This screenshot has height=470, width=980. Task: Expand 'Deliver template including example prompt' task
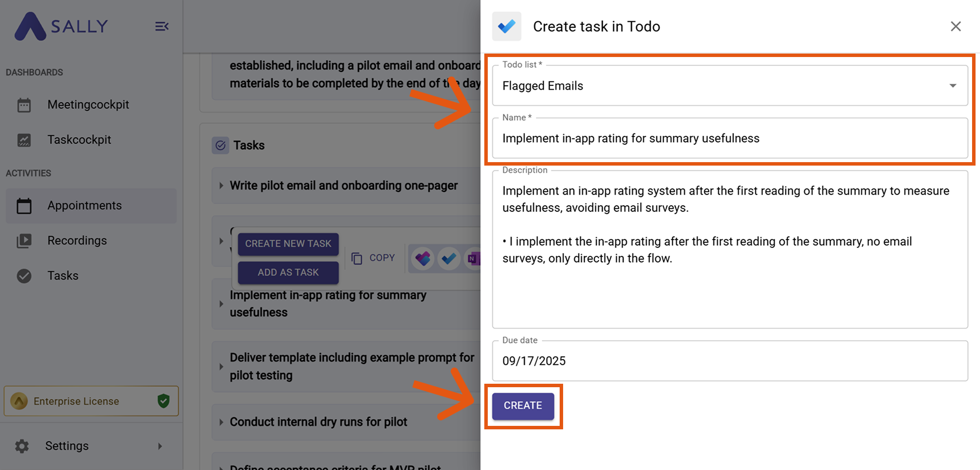pyautogui.click(x=221, y=366)
